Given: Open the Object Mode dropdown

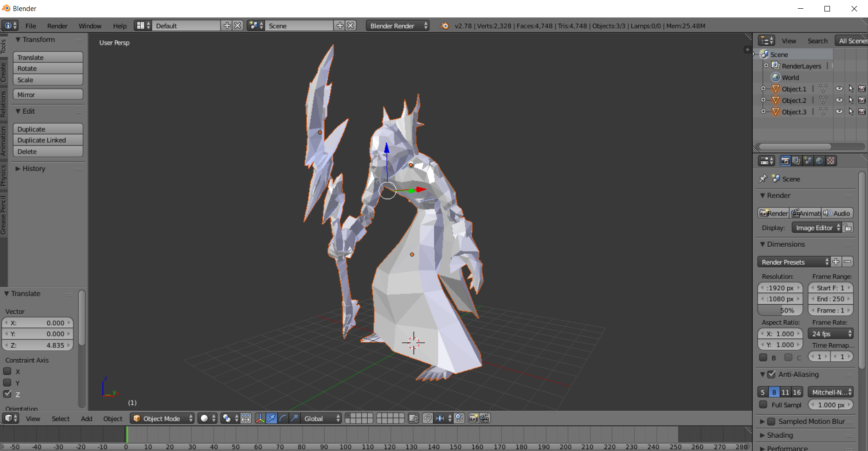Looking at the screenshot, I should [x=162, y=418].
